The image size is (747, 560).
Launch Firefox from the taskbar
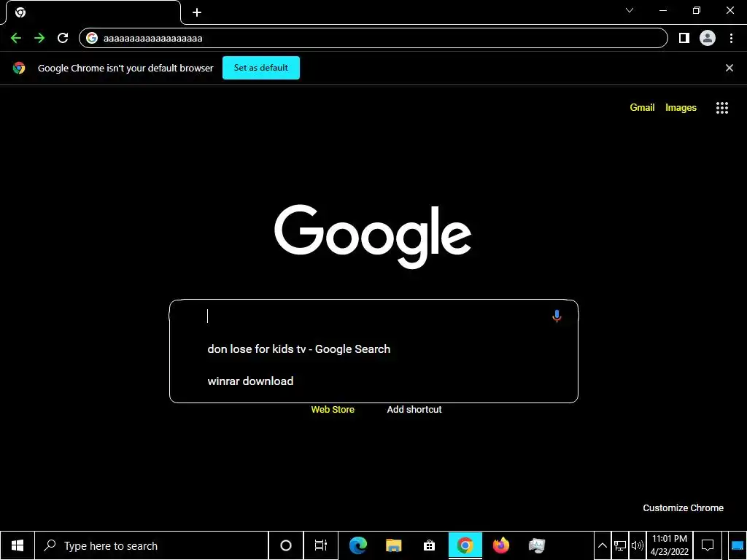[x=500, y=545]
